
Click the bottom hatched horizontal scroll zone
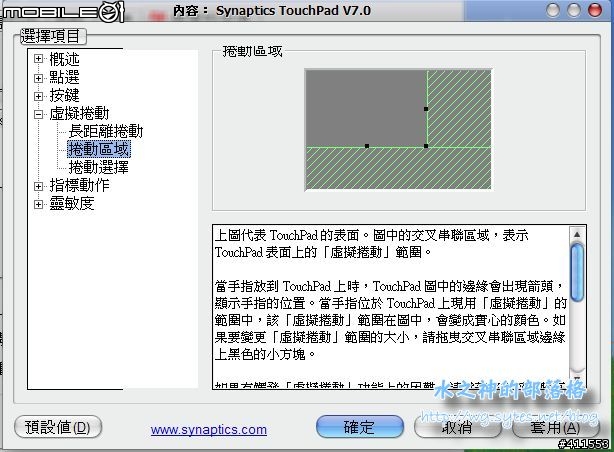tap(398, 168)
